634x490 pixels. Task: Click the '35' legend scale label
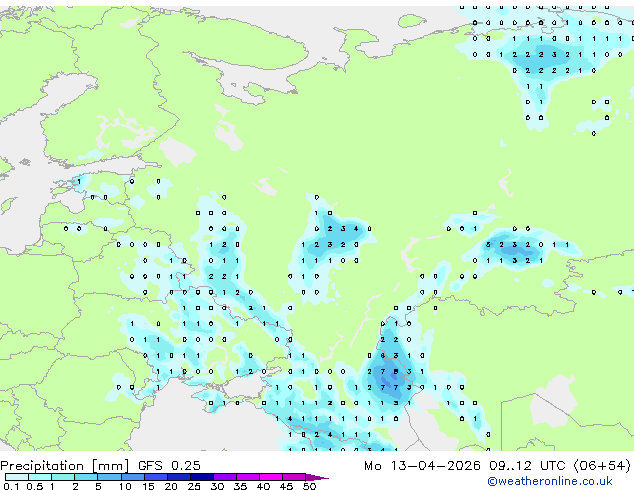coord(240,486)
